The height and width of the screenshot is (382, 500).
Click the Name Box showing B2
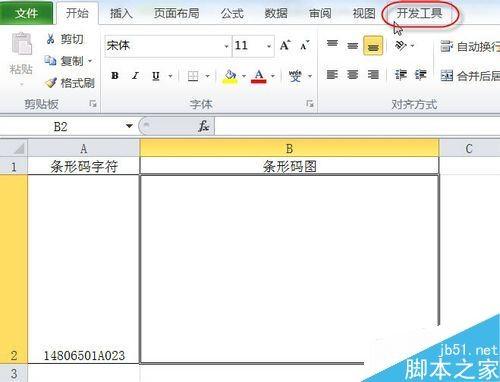pyautogui.click(x=62, y=127)
